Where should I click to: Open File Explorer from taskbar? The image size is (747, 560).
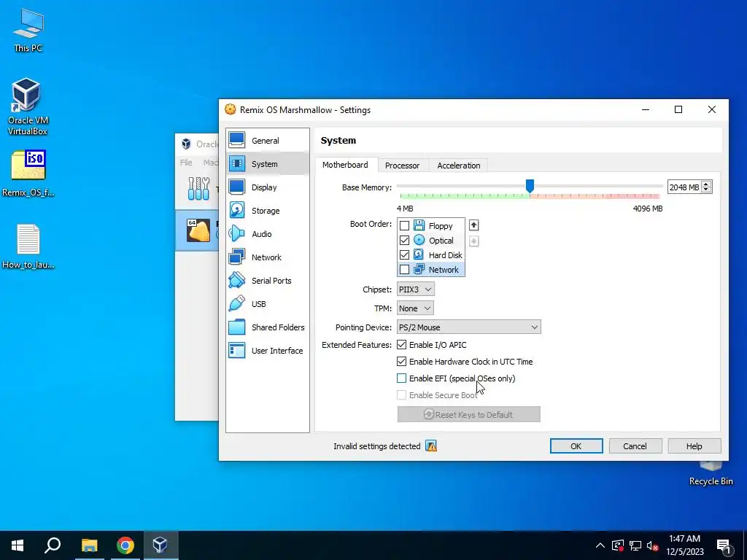[x=89, y=545]
